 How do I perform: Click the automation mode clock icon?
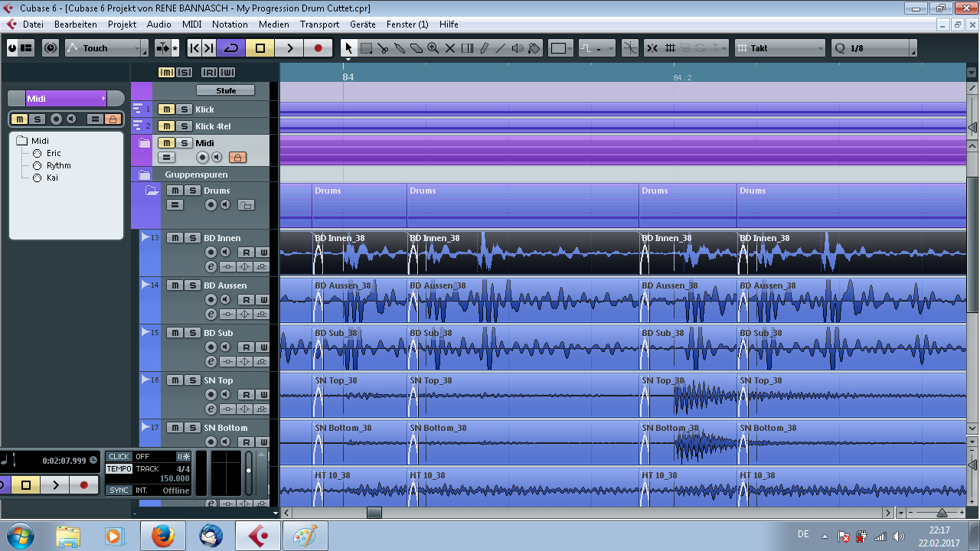(x=51, y=48)
